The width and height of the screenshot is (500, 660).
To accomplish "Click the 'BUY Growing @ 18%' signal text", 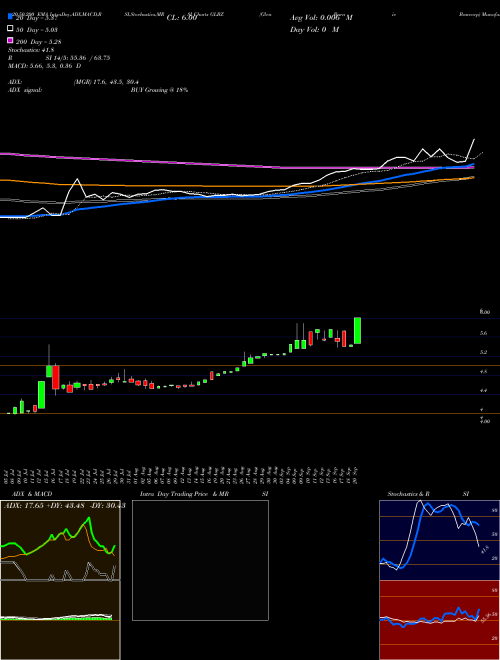I will [x=159, y=90].
